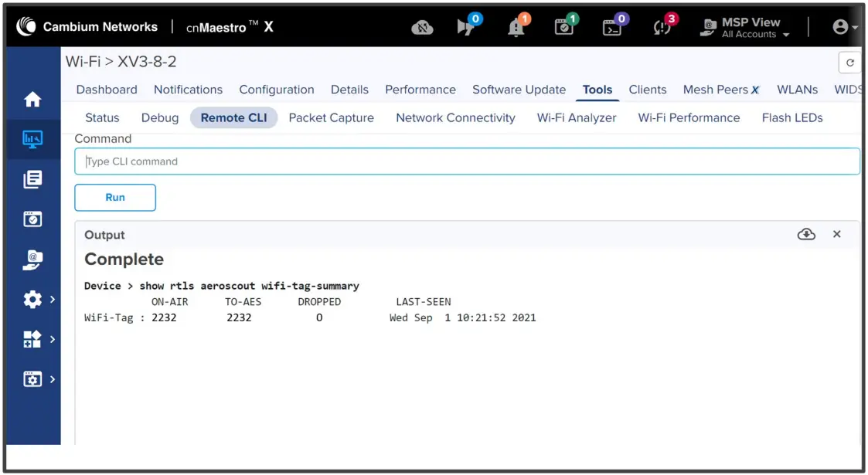
Task: Check the sync operations icon showing 3
Action: (x=661, y=27)
